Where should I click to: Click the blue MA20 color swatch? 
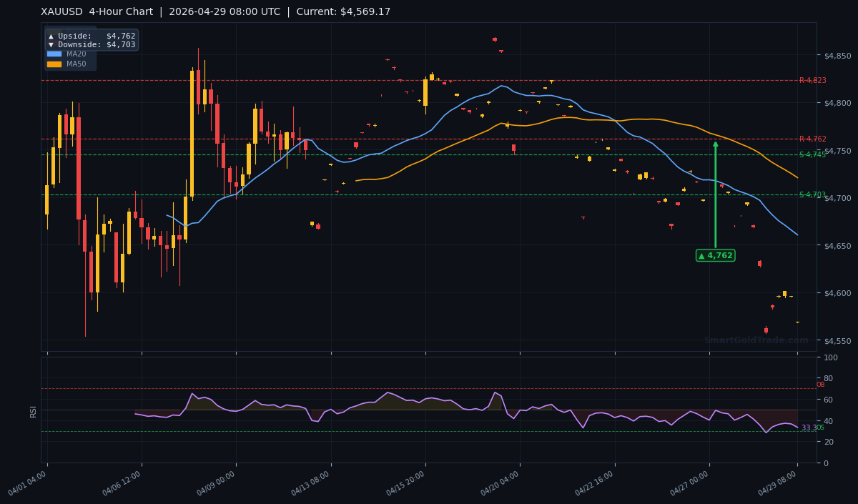point(55,53)
